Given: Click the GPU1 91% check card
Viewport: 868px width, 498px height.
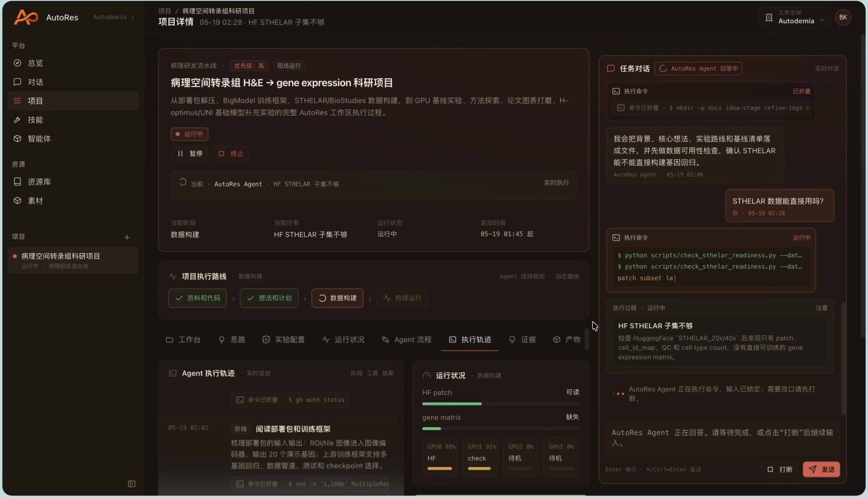Looking at the screenshot, I should point(481,456).
